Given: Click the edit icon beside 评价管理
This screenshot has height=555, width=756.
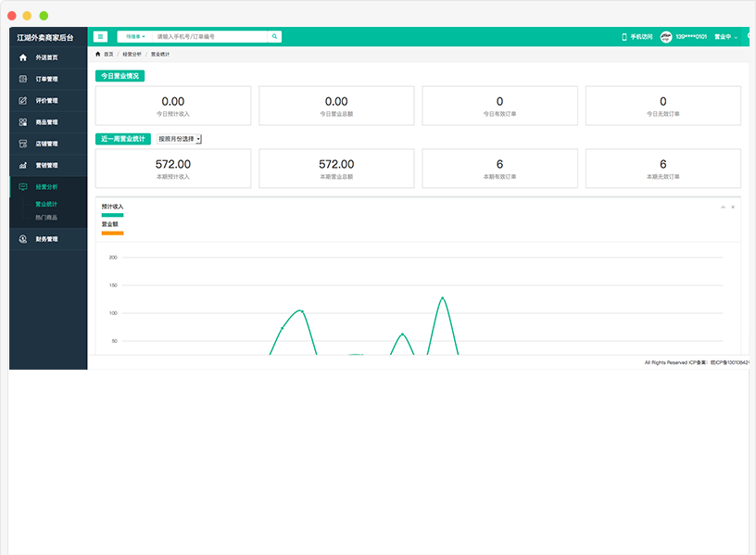Looking at the screenshot, I should [x=22, y=101].
